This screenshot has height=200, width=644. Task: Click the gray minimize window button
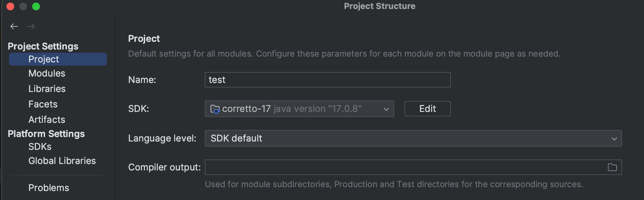coord(23,6)
